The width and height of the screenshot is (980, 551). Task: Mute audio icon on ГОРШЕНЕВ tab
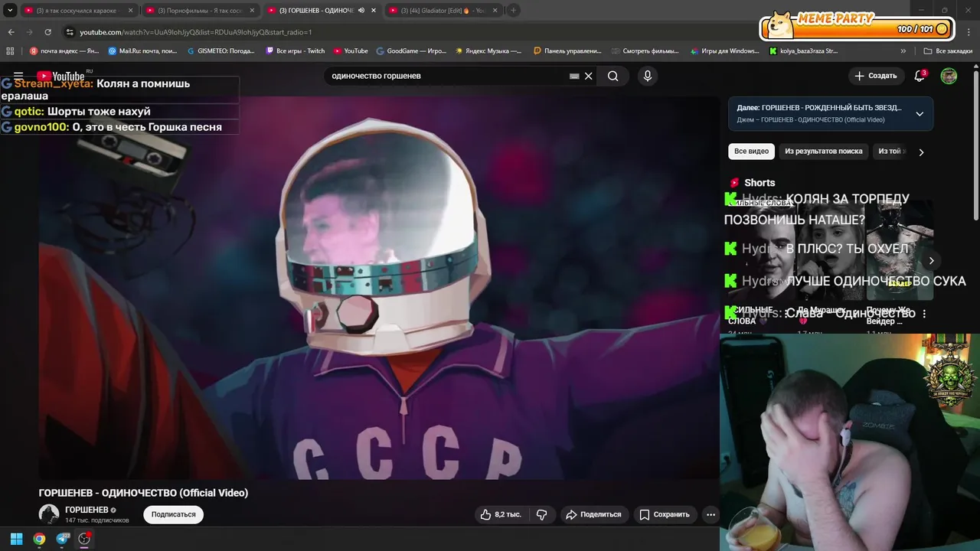point(361,11)
